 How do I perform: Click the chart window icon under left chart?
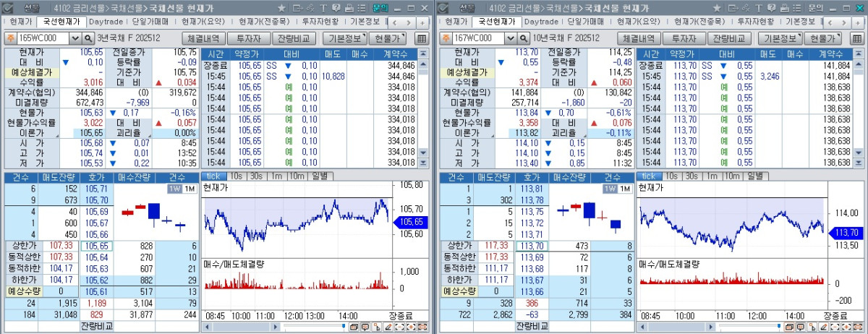[354, 327]
